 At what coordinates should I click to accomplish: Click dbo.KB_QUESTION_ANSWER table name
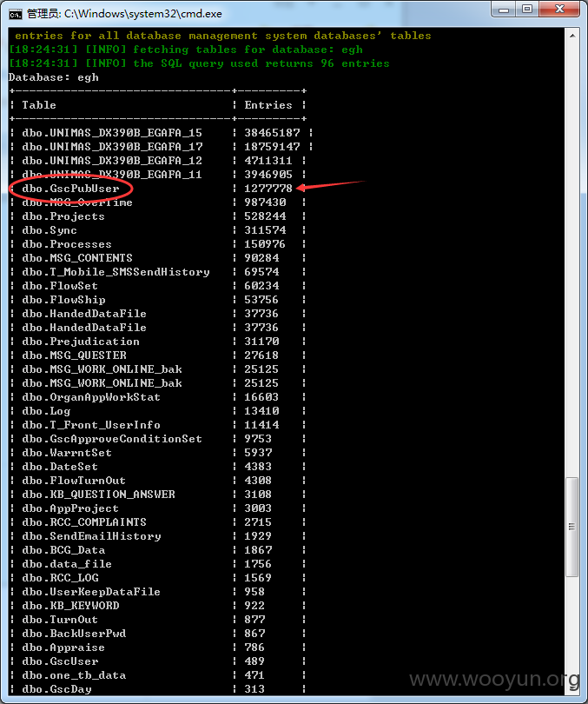[x=98, y=495]
